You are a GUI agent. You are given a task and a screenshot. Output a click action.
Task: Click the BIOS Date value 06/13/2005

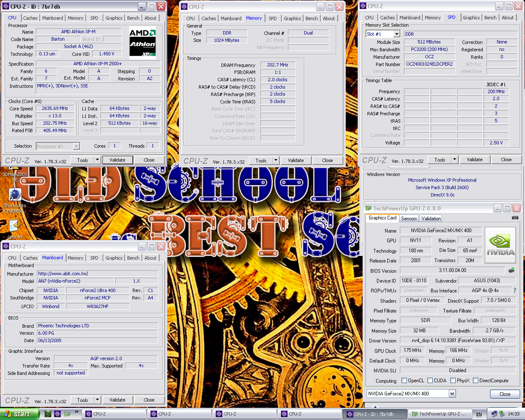pyautogui.click(x=98, y=340)
